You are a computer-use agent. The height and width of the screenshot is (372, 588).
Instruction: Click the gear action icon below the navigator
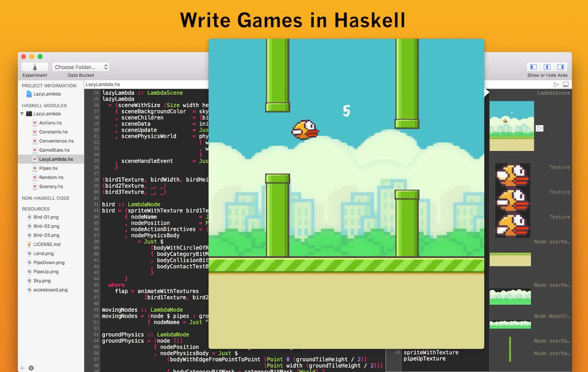(31, 368)
